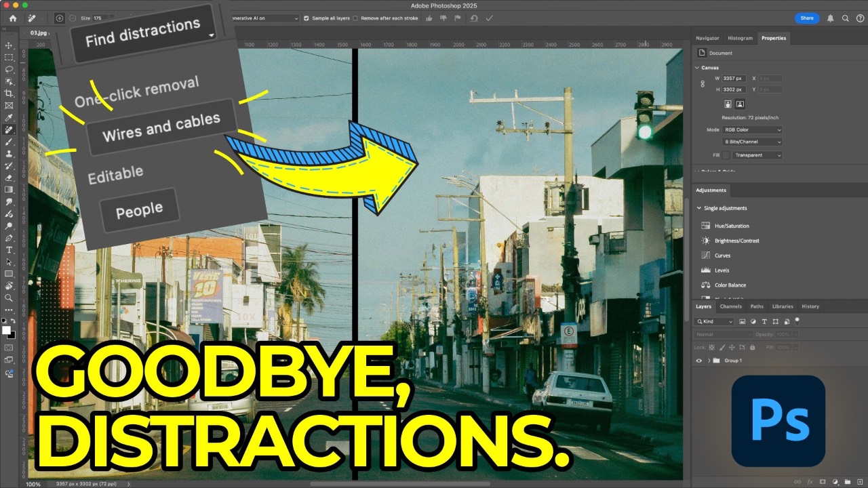Create a new group folder icon
The image size is (868, 488).
pos(847,482)
